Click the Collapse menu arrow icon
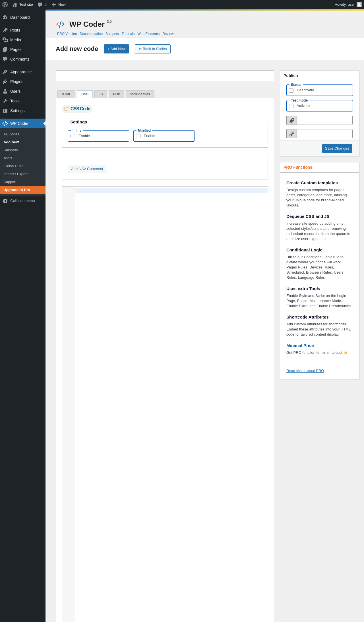The width and height of the screenshot is (364, 622). pos(5,201)
